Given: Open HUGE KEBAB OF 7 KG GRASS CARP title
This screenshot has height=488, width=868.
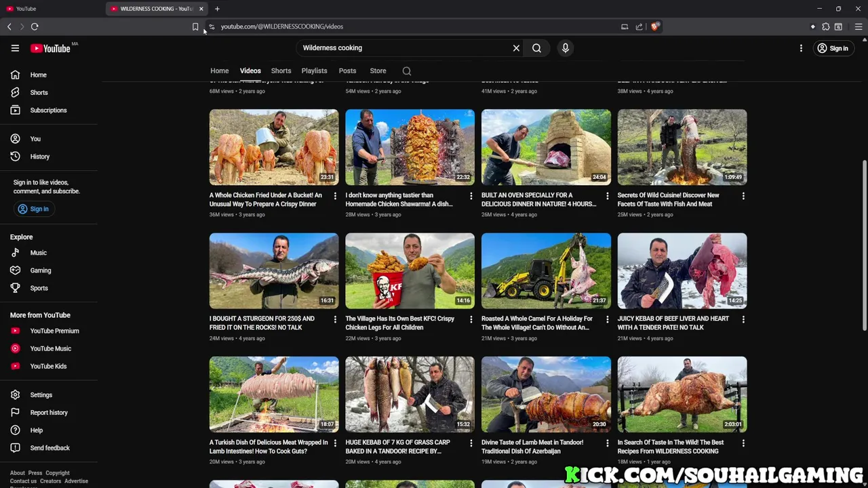Looking at the screenshot, I should pyautogui.click(x=398, y=447).
